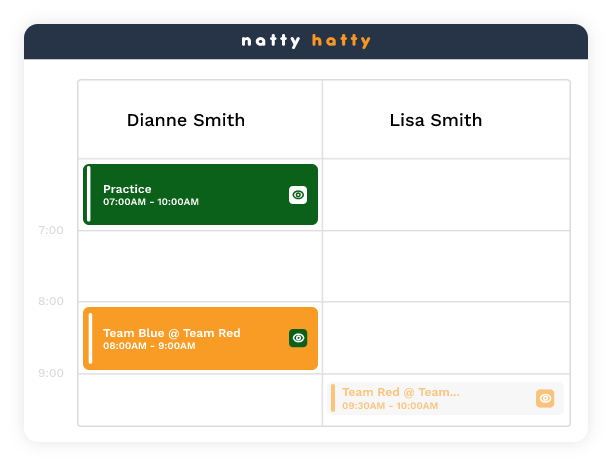The height and width of the screenshot is (466, 612).
Task: Open the faded Team Red @ Team... title
Action: (x=401, y=392)
